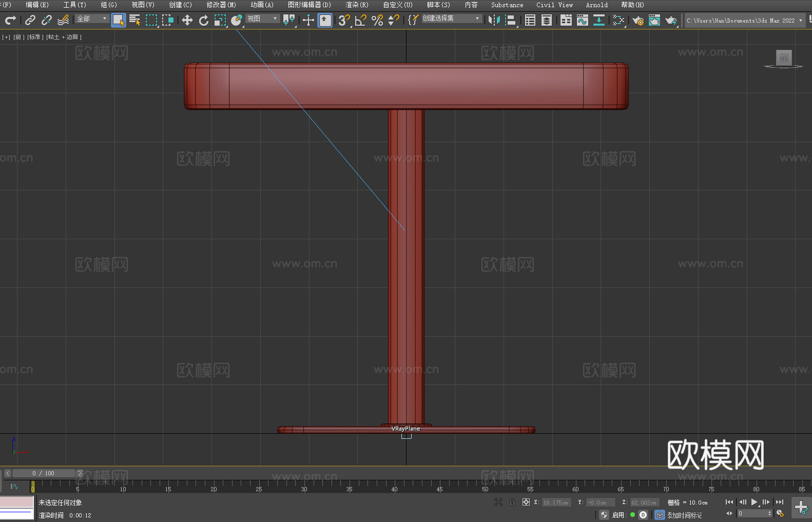Open the 视图 reference coordinate dropdown
812x522 pixels.
pyautogui.click(x=262, y=18)
